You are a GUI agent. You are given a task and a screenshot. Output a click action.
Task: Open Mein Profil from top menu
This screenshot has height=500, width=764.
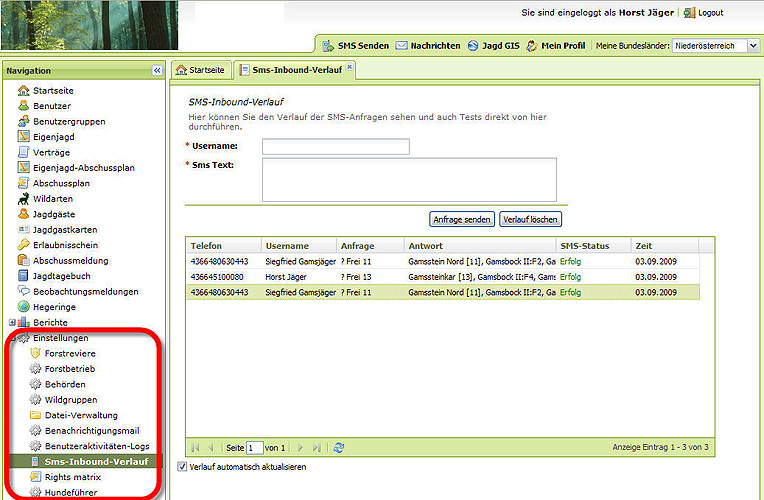(556, 46)
